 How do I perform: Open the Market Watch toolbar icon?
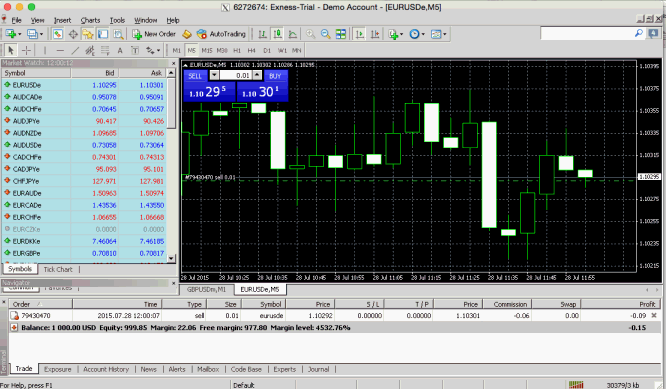(58, 34)
